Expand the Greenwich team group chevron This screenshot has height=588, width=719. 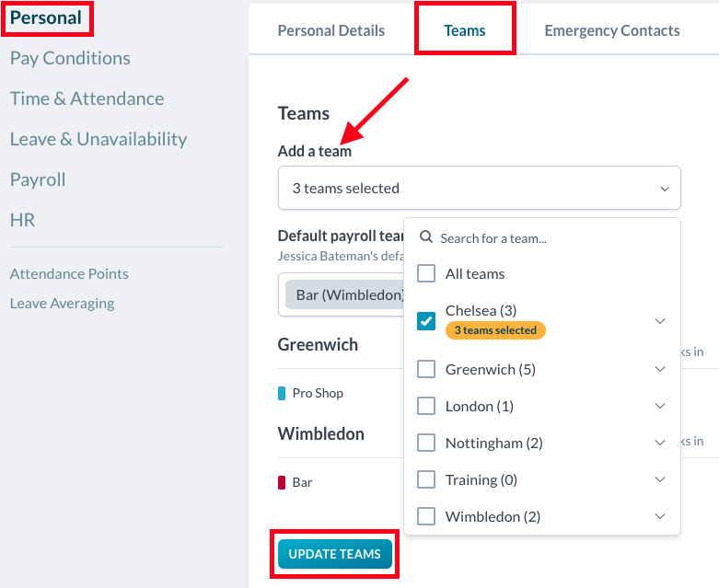[660, 369]
